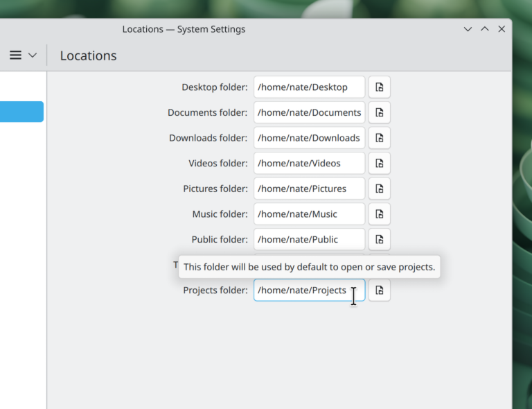Click the 'Documents folder:' label
Screen dimensions: 532x409
pos(208,113)
